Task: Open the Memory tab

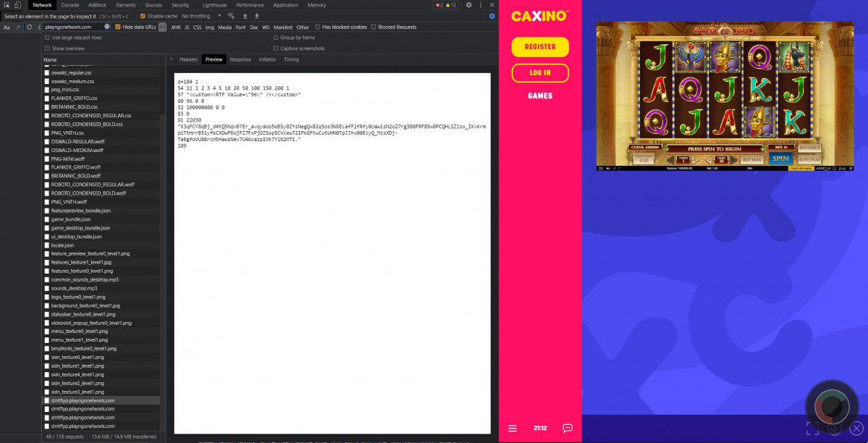Action: coord(317,5)
